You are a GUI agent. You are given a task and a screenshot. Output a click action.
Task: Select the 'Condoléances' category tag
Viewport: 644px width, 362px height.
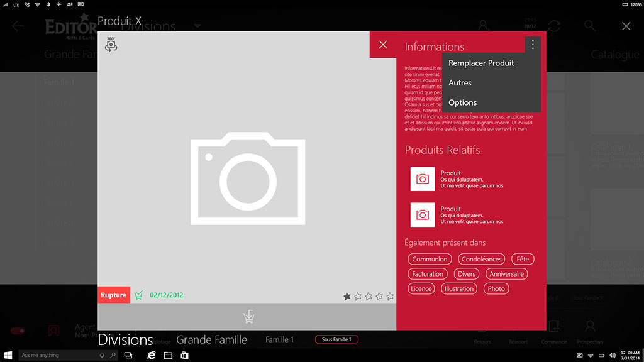tap(481, 259)
